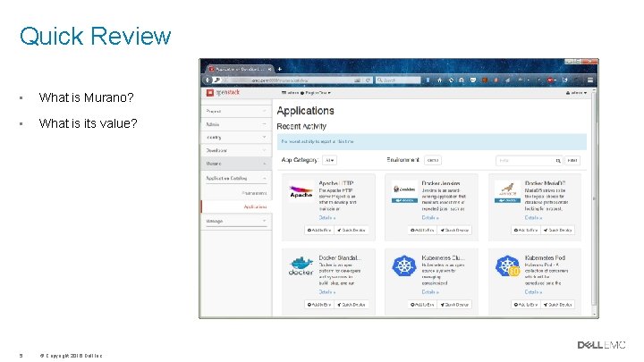Click the Docker Jenkins logo thumbnail

[404, 192]
